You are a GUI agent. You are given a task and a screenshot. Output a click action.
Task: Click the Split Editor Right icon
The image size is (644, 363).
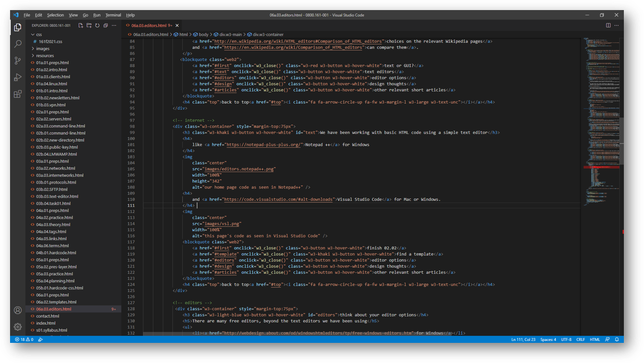(608, 25)
